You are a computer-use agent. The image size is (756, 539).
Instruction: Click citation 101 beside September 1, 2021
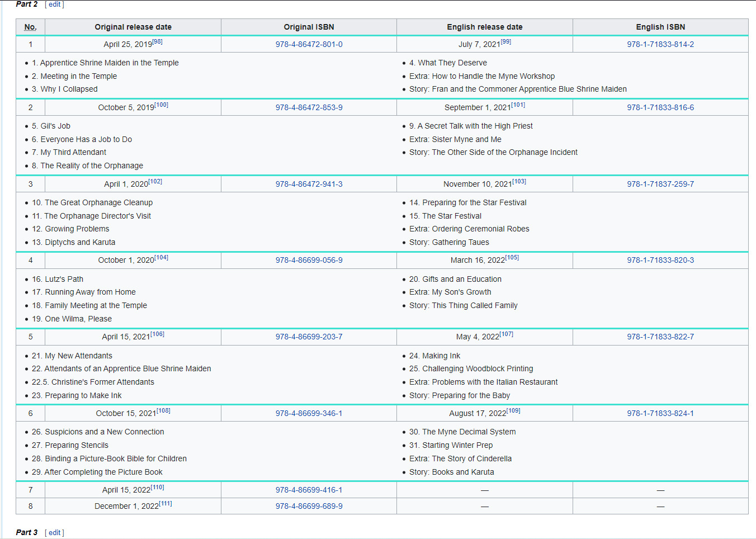(518, 105)
